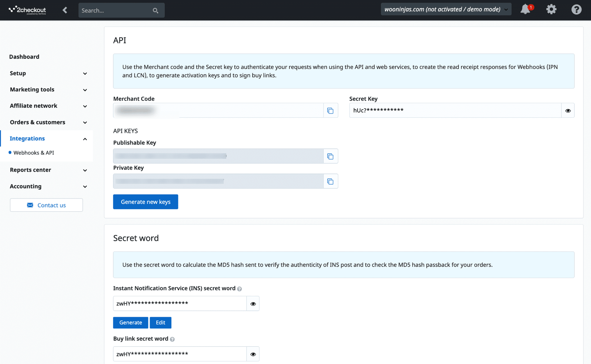The width and height of the screenshot is (591, 364).
Task: Click the Generate new keys button
Action: pyautogui.click(x=146, y=202)
